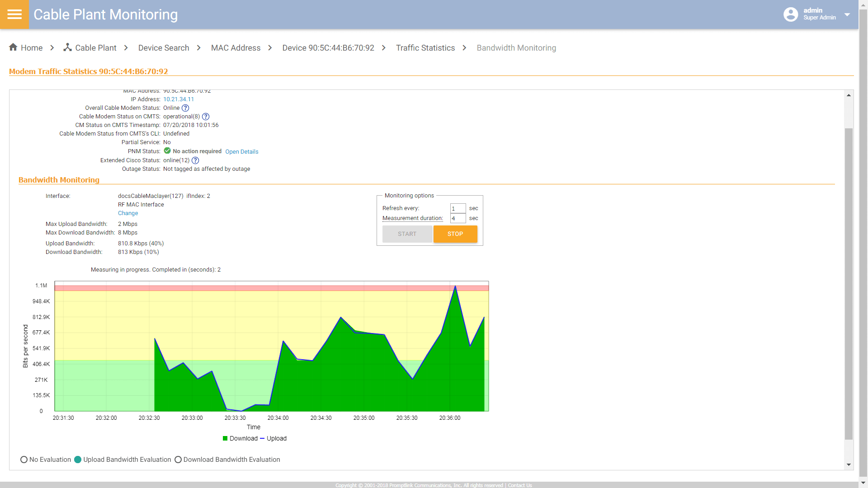Go to Home breadcrumb
Screen dimensions: 868x488
coord(32,48)
